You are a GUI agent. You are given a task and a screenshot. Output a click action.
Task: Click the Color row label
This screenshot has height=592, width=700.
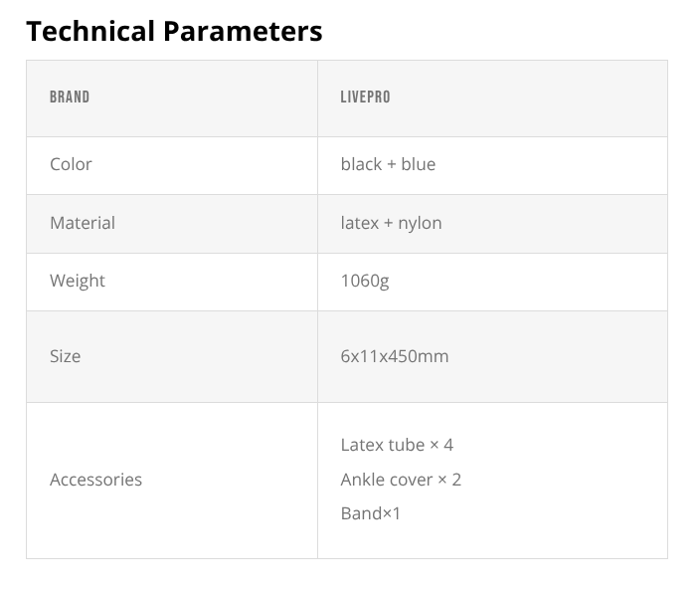(71, 164)
